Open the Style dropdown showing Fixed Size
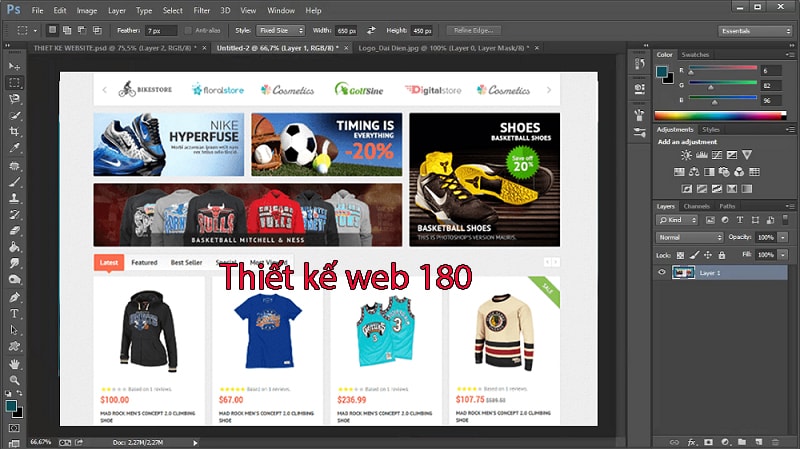This screenshot has width=800, height=449. (280, 31)
